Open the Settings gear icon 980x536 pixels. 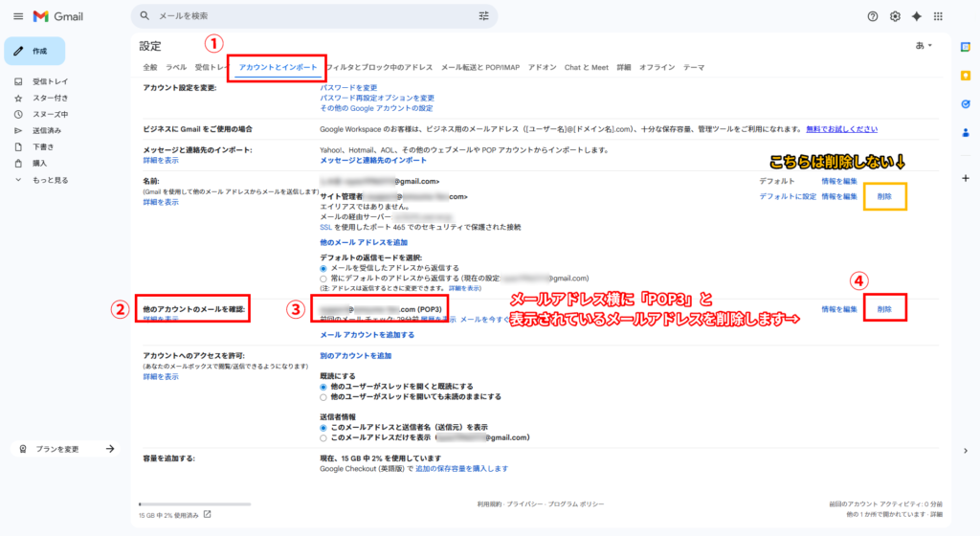coord(895,16)
